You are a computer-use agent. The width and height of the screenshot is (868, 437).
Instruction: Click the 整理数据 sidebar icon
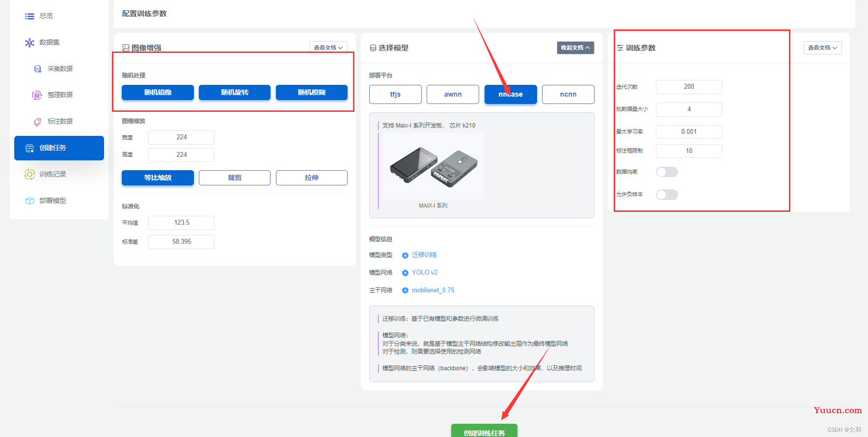37,95
